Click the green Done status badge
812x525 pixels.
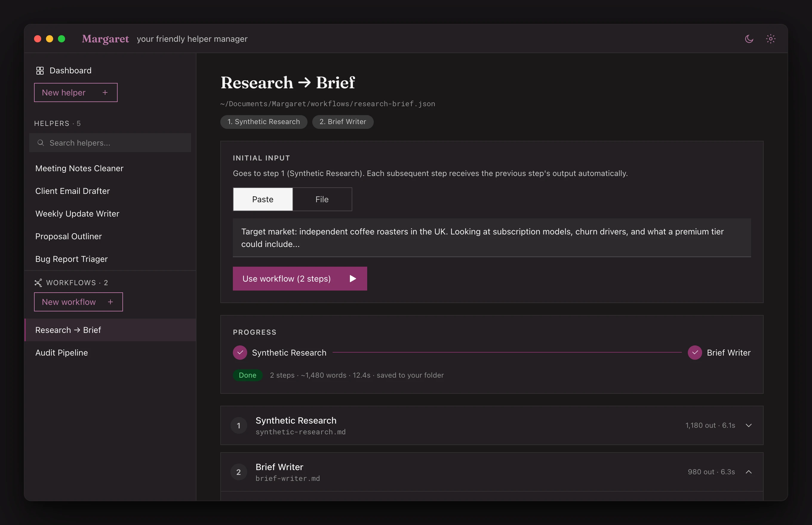(247, 375)
